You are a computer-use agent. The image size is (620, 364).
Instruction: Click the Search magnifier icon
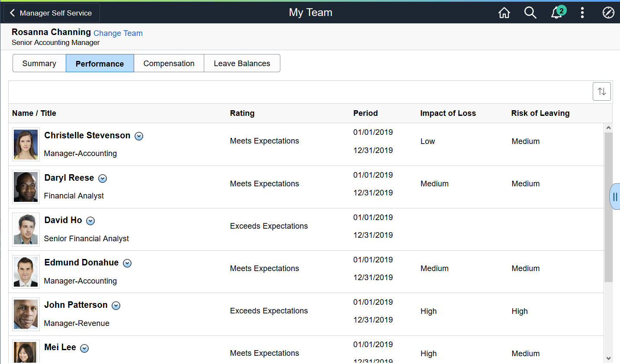pos(530,13)
